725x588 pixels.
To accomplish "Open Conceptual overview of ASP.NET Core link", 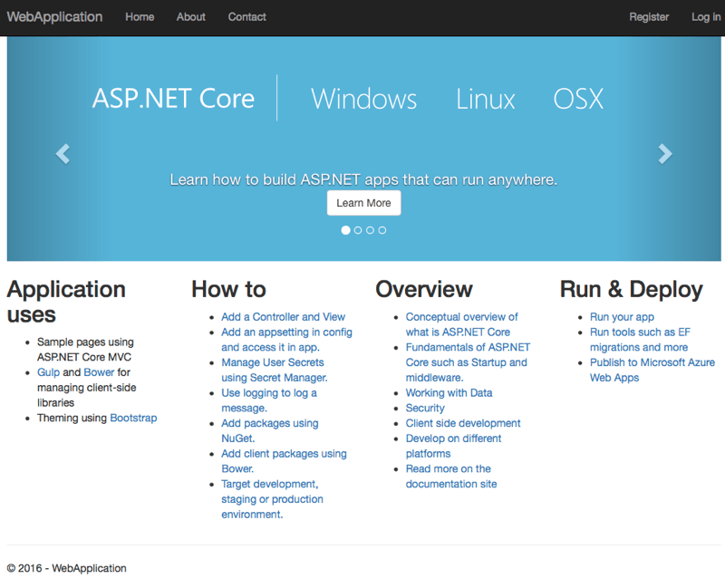I will (461, 324).
